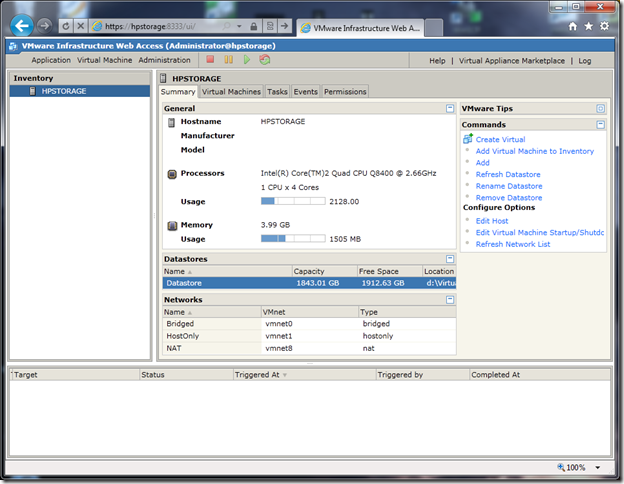
Task: Select the Datastore row in Datastores table
Action: tap(309, 283)
